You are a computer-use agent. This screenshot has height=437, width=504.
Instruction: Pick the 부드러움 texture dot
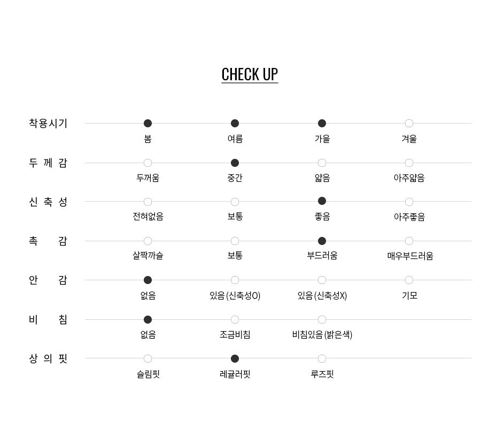point(322,241)
